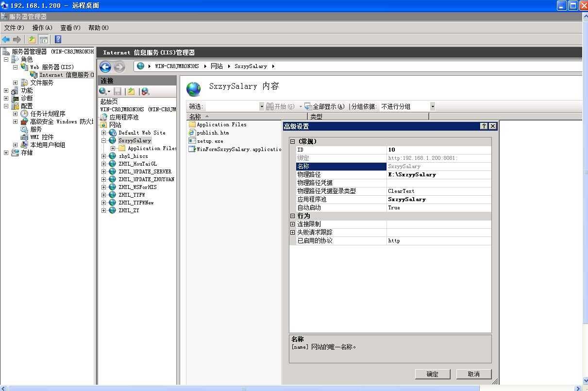Open Help via the question mark toolbar icon
Image resolution: width=588 pixels, height=391 pixels.
point(58,39)
